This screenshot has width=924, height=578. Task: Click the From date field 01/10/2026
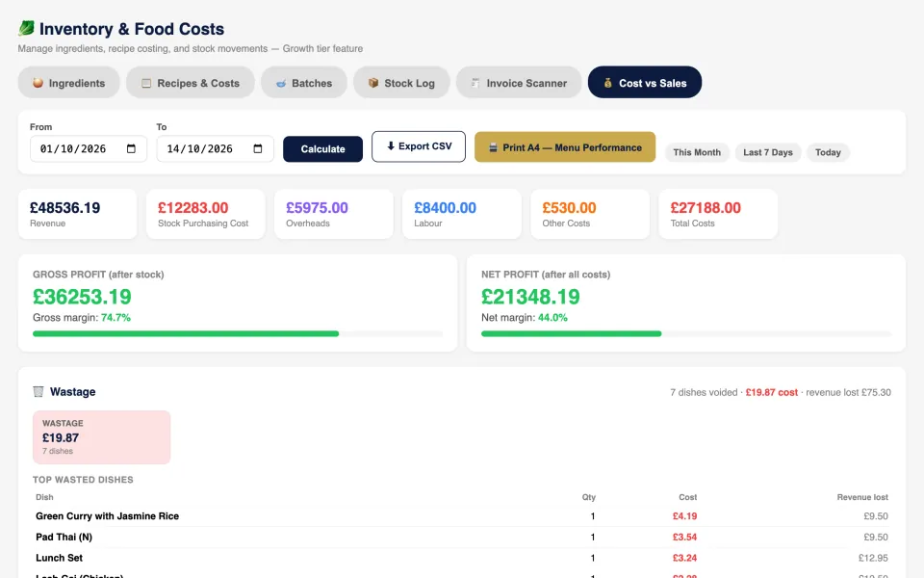89,148
